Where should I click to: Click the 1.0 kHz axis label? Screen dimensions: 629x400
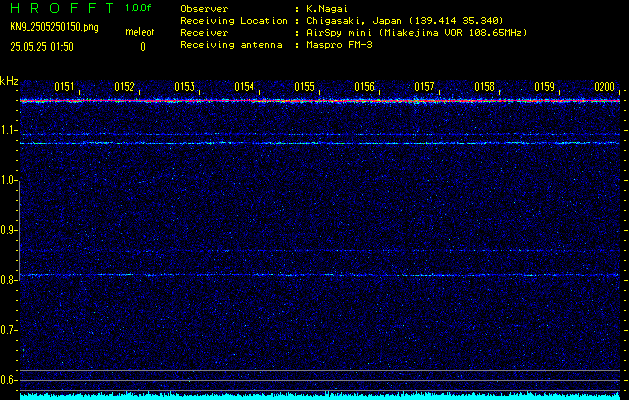tap(8, 180)
